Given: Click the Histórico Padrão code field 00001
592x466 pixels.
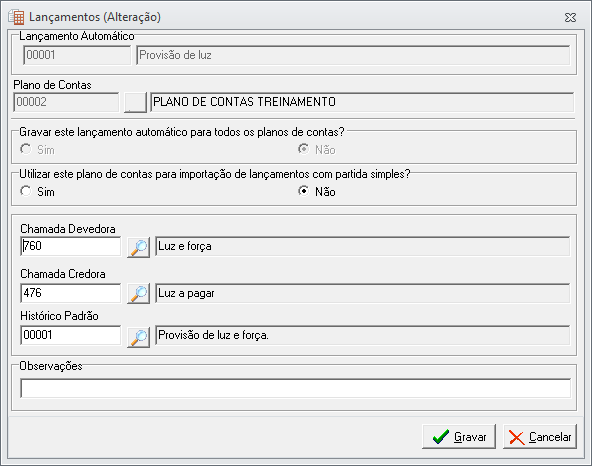Looking at the screenshot, I should click(x=71, y=335).
